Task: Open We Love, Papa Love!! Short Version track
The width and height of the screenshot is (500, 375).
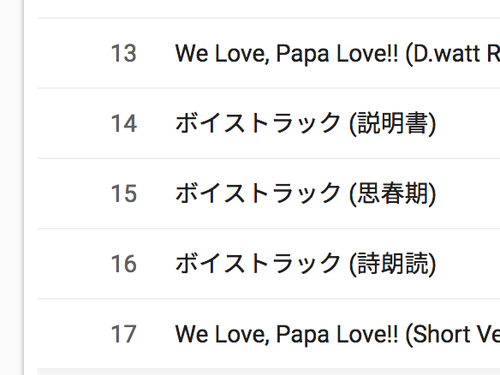Action: pyautogui.click(x=337, y=334)
